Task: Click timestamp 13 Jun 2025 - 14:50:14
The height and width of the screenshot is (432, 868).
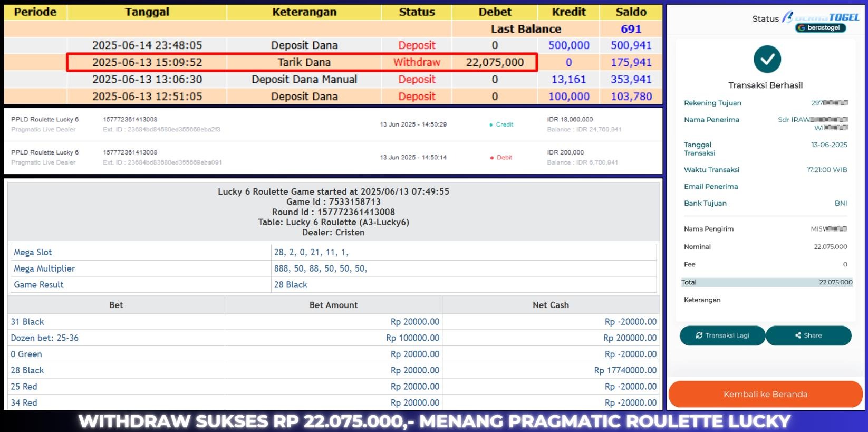Action: point(413,157)
